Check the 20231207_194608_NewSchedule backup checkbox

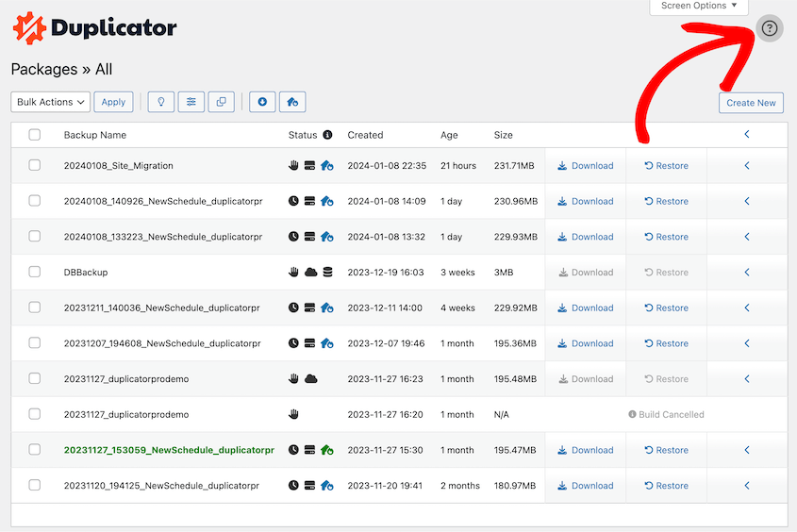coord(35,343)
